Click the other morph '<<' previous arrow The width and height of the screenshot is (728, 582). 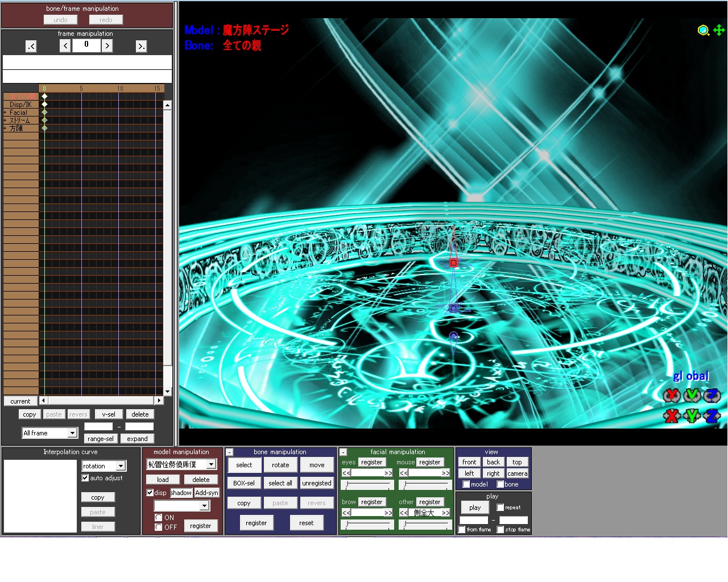pos(404,513)
